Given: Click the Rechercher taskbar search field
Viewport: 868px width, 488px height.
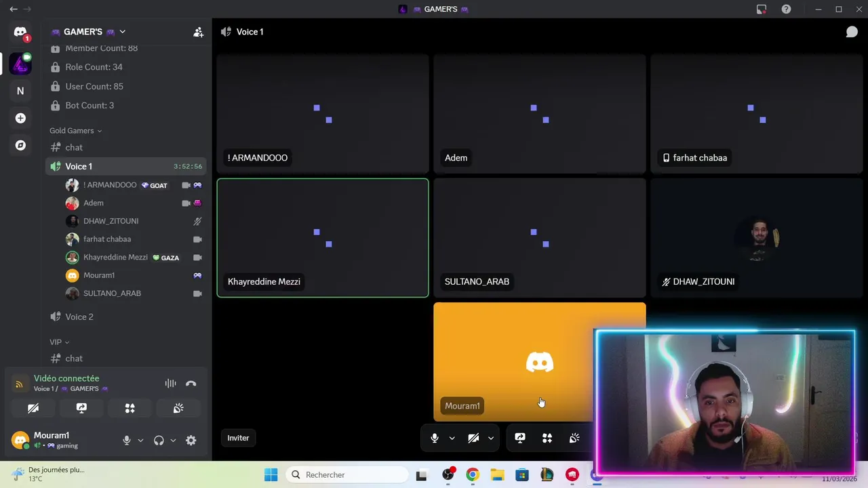Looking at the screenshot, I should coord(346,475).
